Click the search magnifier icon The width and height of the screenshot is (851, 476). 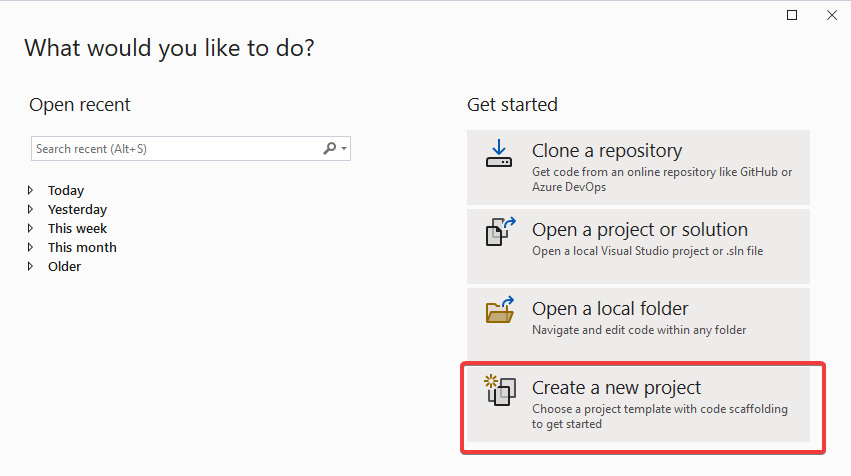[x=329, y=148]
